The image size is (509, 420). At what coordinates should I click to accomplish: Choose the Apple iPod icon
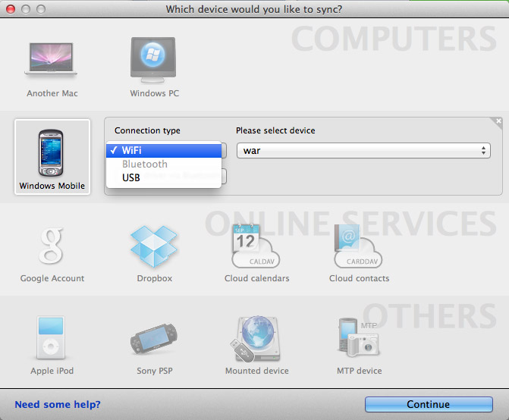(51, 338)
